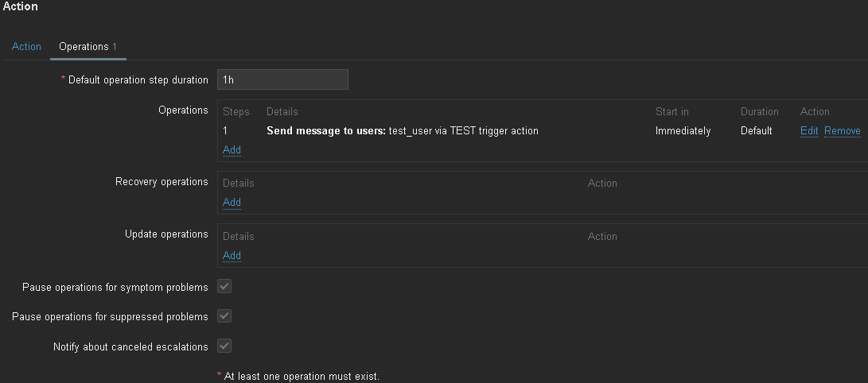The width and height of the screenshot is (868, 383).
Task: Add a recovery operation
Action: click(x=232, y=202)
